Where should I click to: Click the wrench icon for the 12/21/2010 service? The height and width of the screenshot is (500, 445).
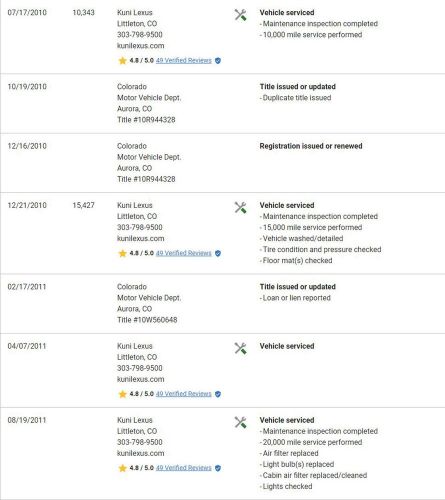click(x=240, y=208)
